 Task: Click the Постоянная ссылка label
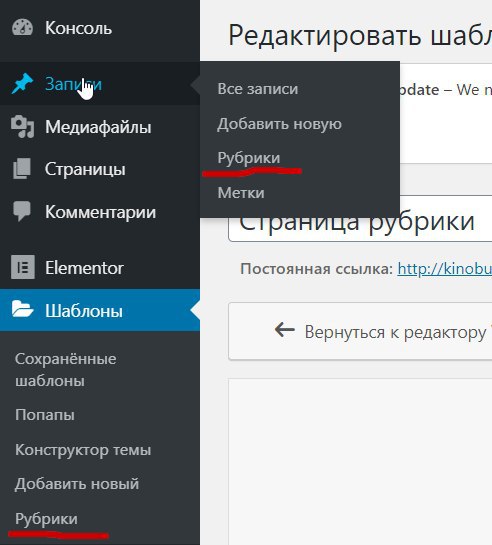pos(316,269)
